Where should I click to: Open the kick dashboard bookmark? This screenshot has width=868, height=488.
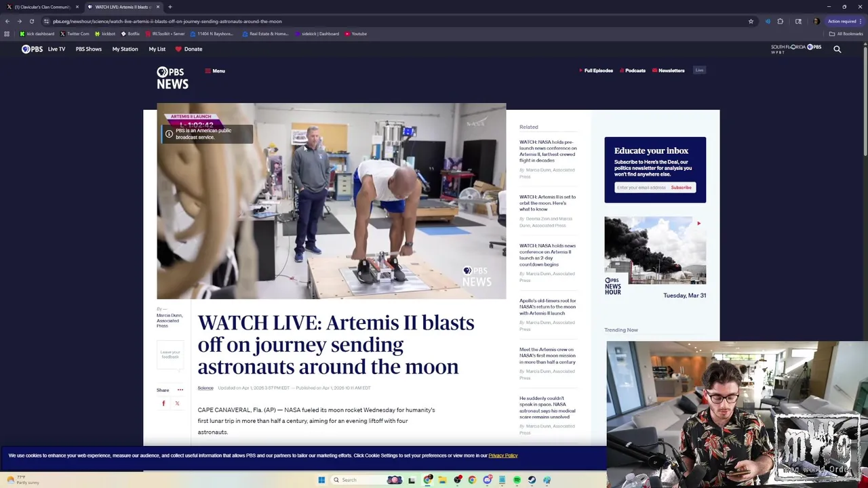[37, 34]
